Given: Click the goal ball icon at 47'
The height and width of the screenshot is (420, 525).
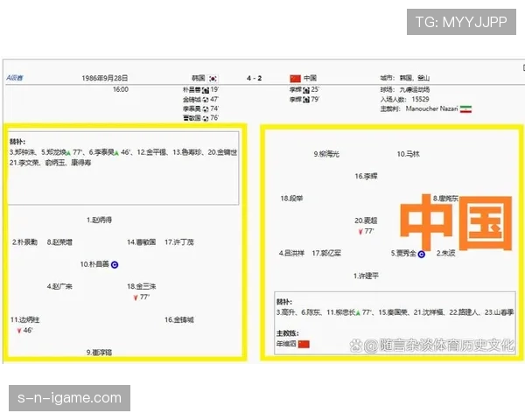Looking at the screenshot, I should 206,100.
